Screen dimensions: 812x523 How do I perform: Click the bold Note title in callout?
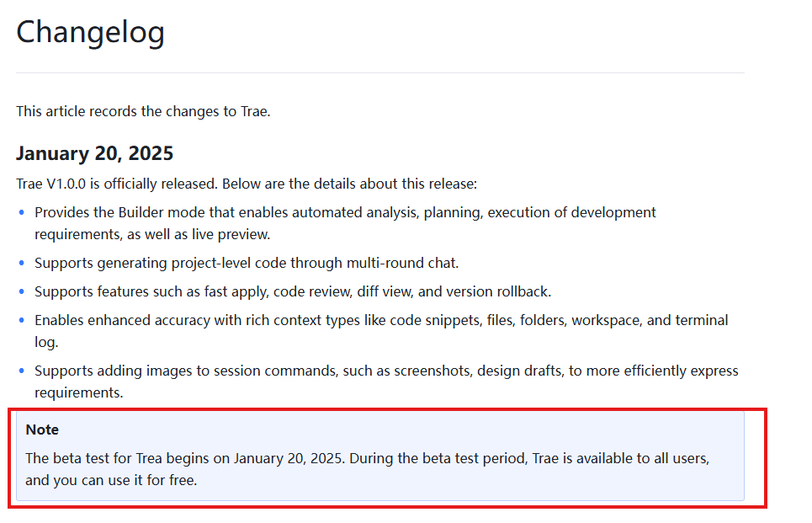click(42, 430)
